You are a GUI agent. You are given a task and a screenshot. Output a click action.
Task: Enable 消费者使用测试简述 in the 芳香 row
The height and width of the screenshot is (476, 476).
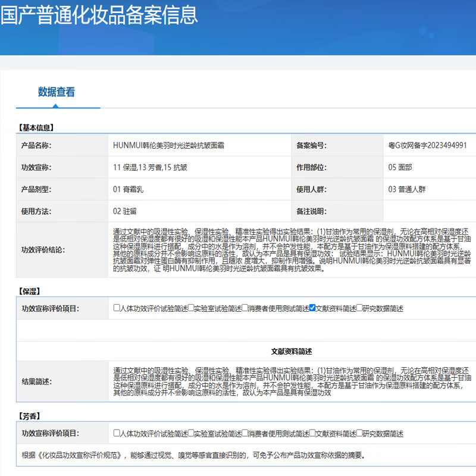tap(245, 434)
